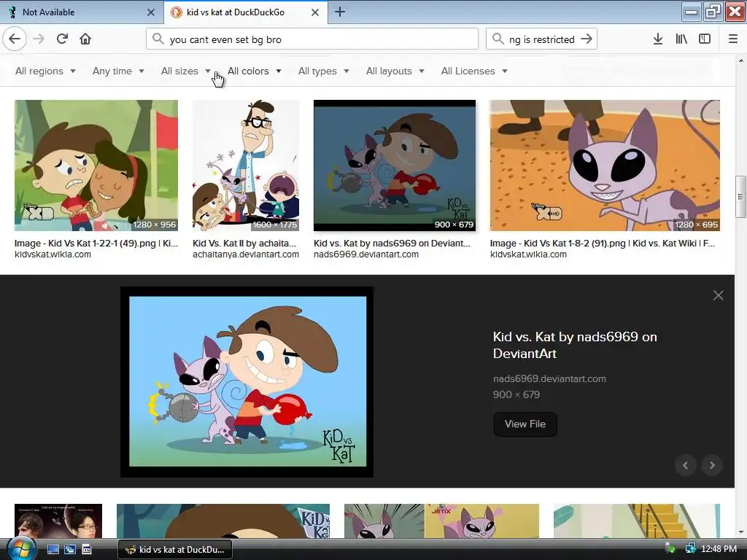Click the search box go arrow
Screen dimensions: 747x560
587,39
